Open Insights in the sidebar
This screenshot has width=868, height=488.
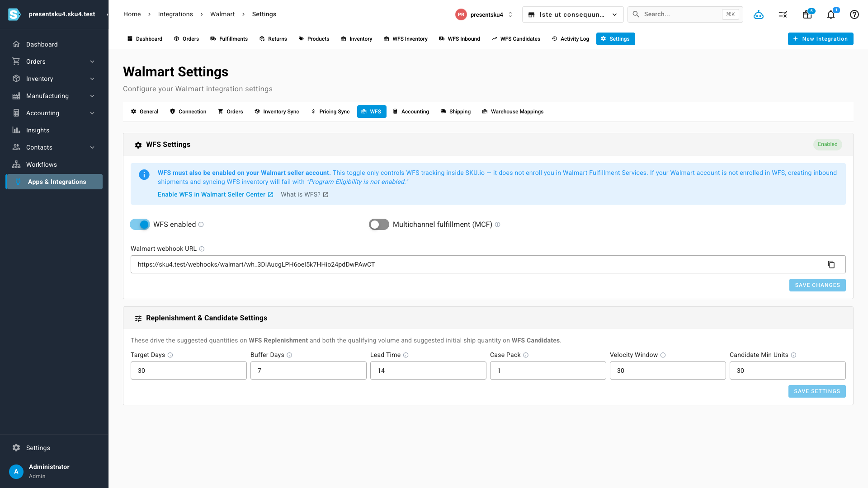tap(54, 130)
